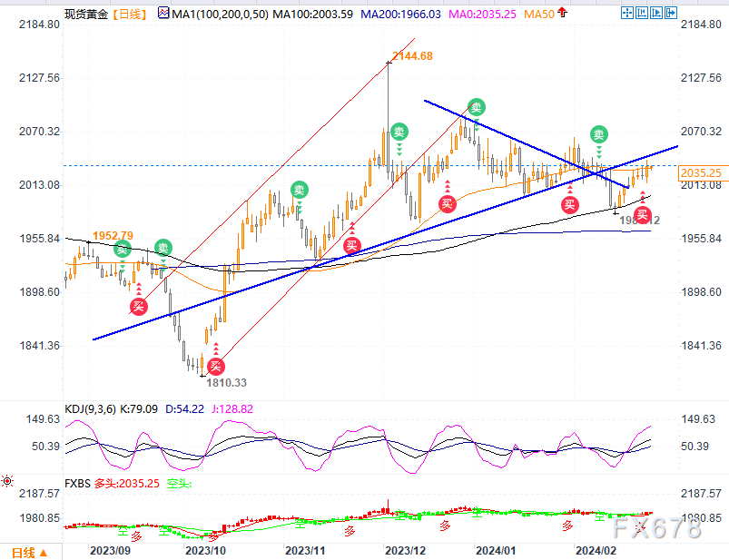Click the 买 marker in late January 2024

[569, 204]
